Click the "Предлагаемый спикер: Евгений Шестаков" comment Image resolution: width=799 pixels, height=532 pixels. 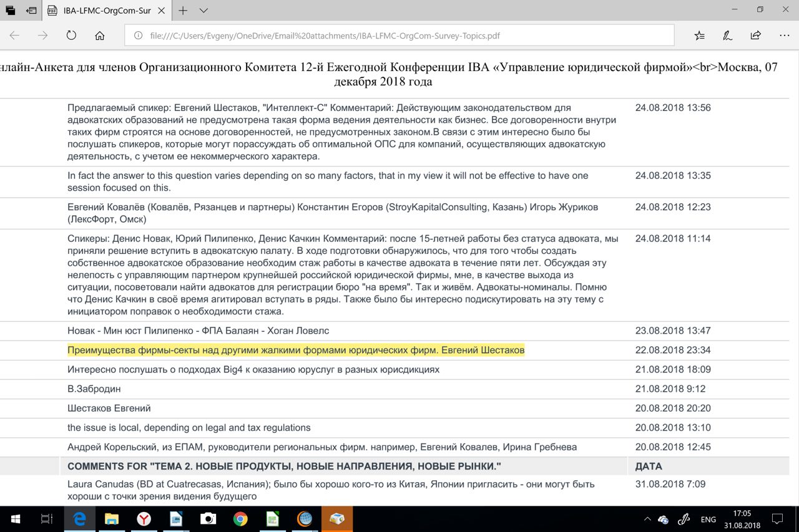(341, 132)
